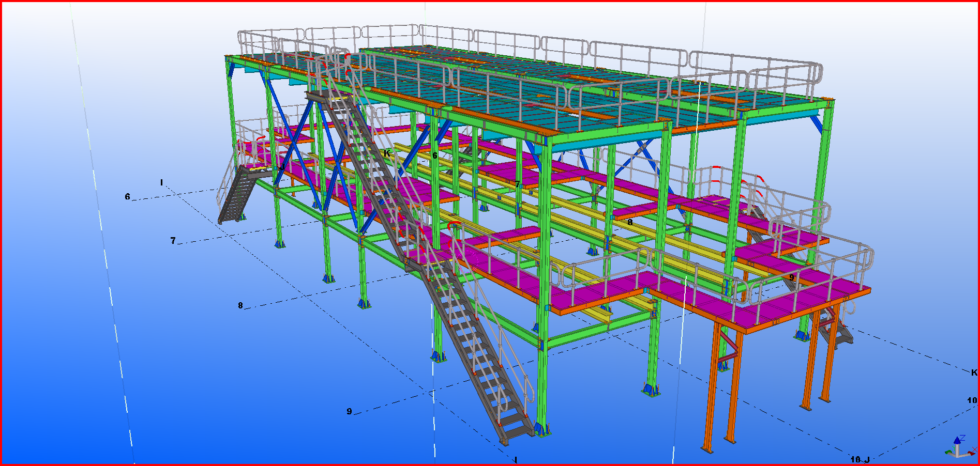
Task: Select grid label I at the bottom edge
Action: [516, 460]
